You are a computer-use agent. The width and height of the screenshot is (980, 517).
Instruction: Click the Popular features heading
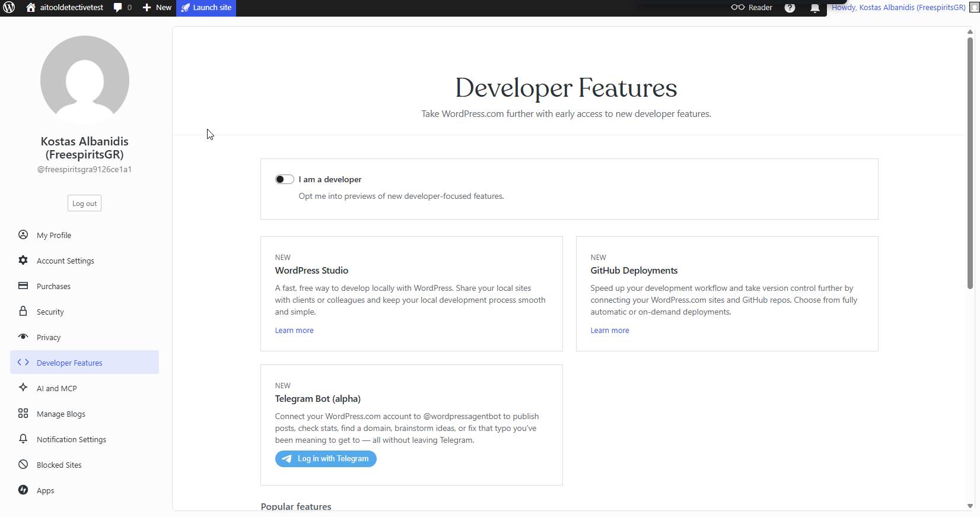tap(296, 506)
